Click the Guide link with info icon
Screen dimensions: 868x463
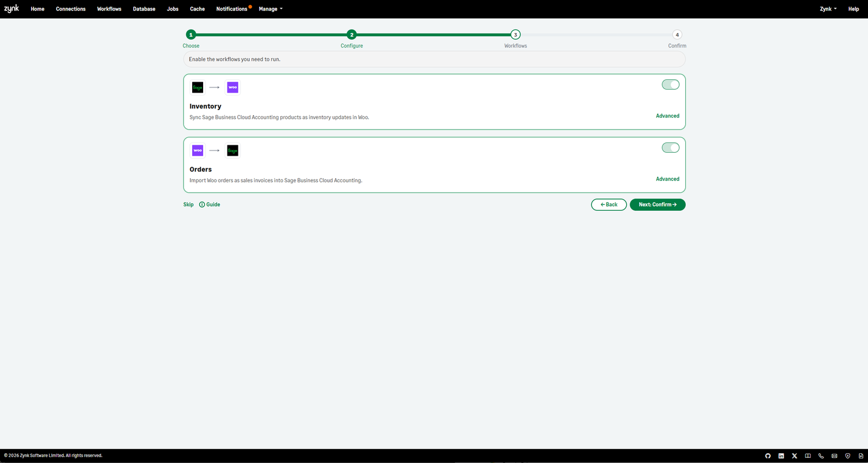(209, 204)
